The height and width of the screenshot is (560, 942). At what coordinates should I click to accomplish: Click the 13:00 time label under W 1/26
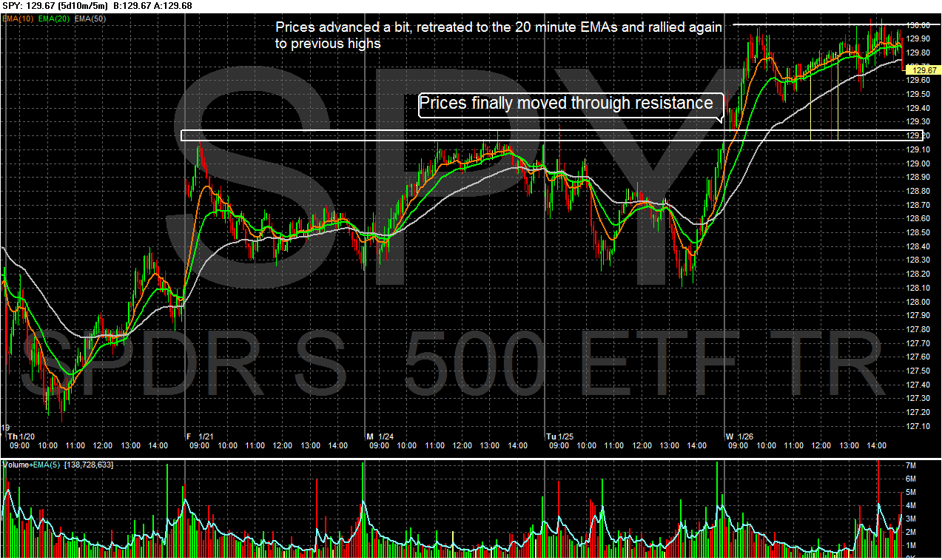click(x=850, y=446)
